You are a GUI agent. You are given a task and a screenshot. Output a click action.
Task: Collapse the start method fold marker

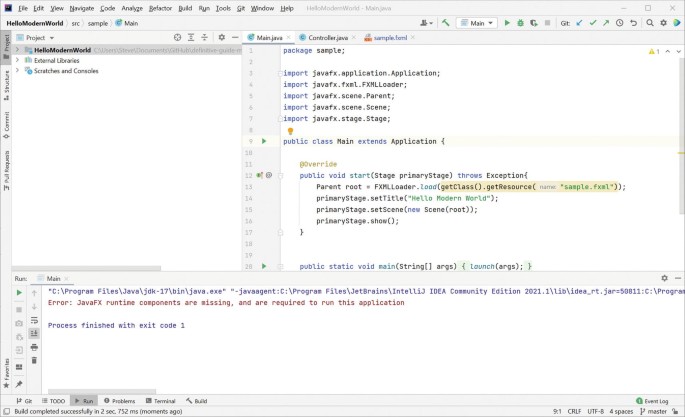point(280,176)
